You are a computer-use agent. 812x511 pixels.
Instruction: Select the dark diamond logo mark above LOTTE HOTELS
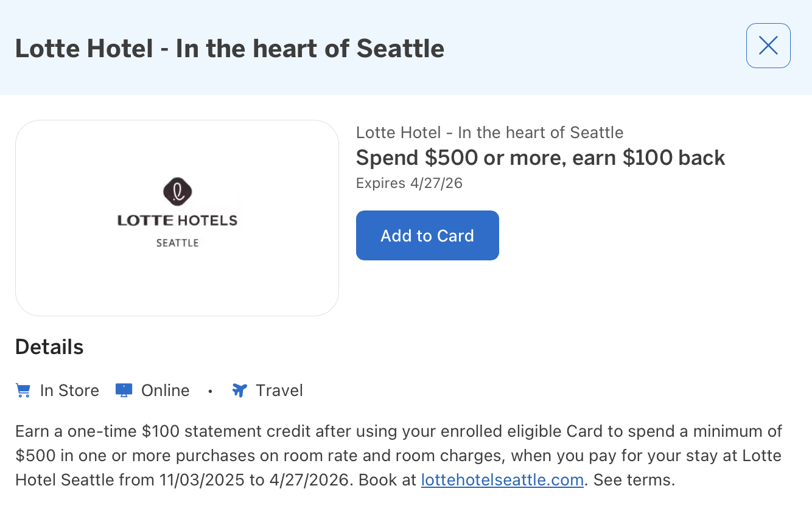[x=177, y=192]
